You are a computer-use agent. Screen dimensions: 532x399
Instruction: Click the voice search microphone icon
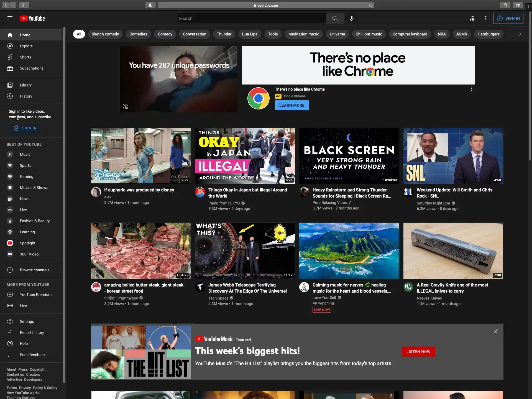[x=351, y=18]
